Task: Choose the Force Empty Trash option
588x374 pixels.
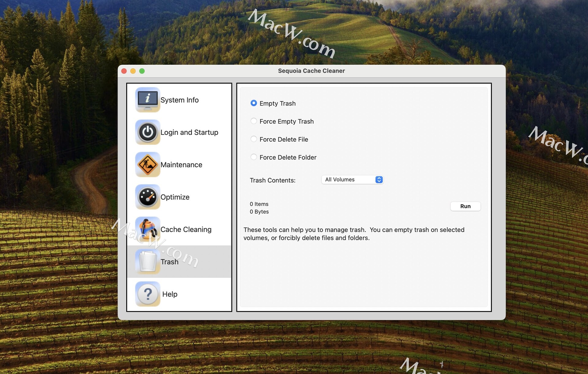Action: 254,121
